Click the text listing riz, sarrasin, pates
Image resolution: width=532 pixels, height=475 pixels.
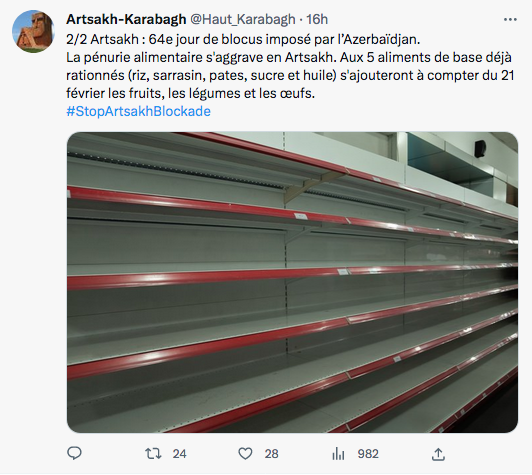pyautogui.click(x=201, y=75)
